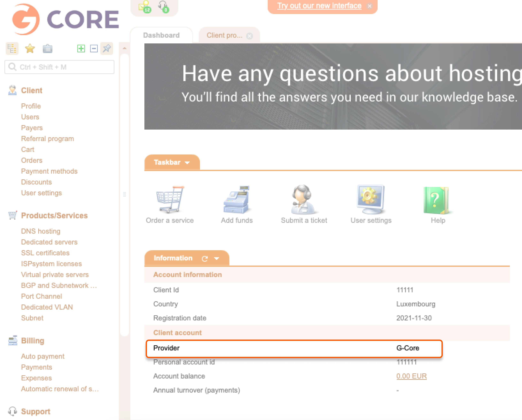Screen dimensions: 522x420
Task: Toggle the pin menu icon
Action: point(107,48)
